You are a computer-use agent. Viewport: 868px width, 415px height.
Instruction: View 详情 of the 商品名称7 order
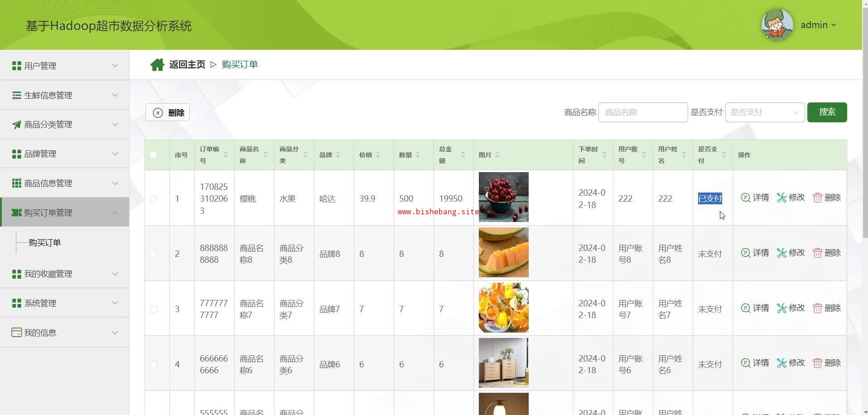tap(755, 308)
